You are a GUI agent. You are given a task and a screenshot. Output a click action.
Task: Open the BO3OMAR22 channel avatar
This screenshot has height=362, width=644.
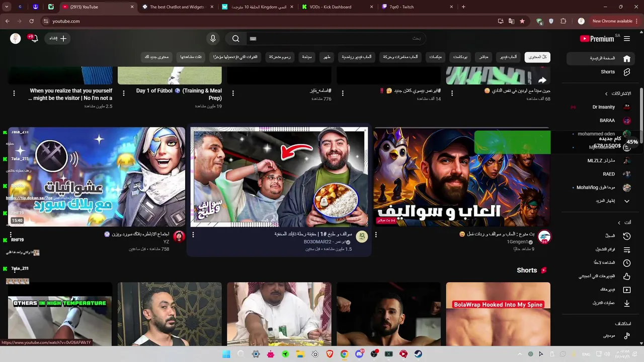362,237
